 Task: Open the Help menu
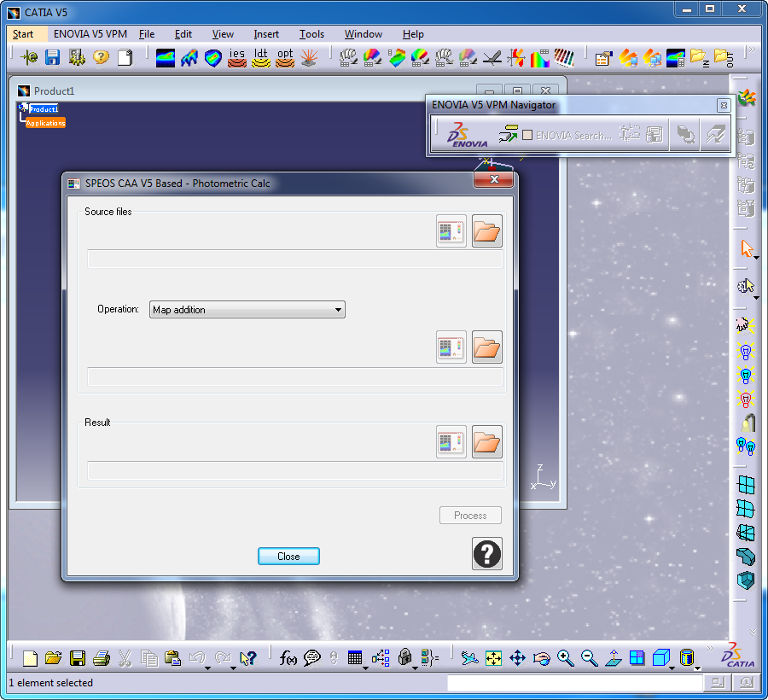[413, 34]
